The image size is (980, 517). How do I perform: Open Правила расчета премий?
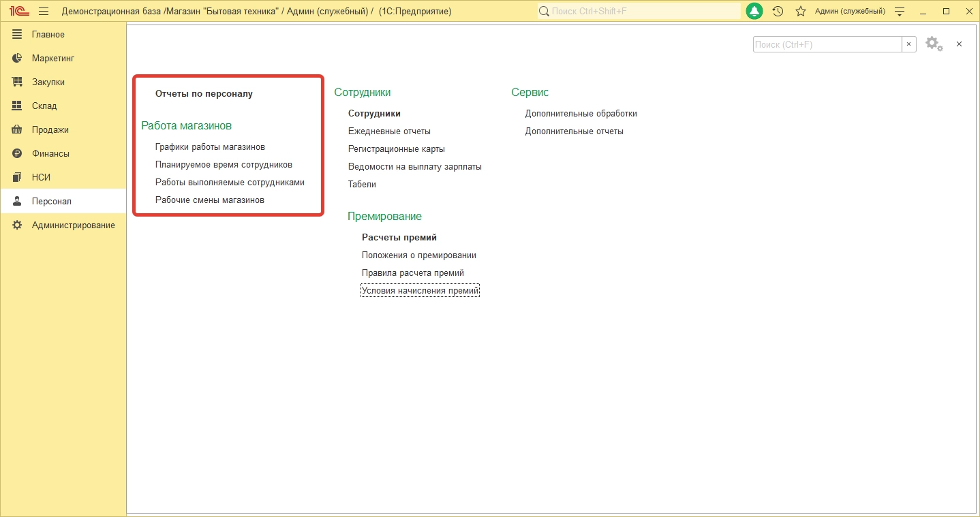tap(413, 273)
